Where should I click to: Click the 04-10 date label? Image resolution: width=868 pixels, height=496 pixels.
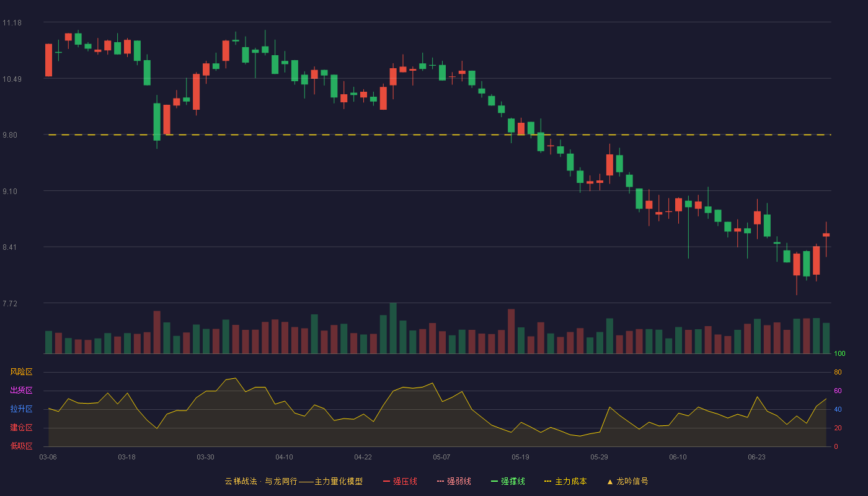click(284, 457)
